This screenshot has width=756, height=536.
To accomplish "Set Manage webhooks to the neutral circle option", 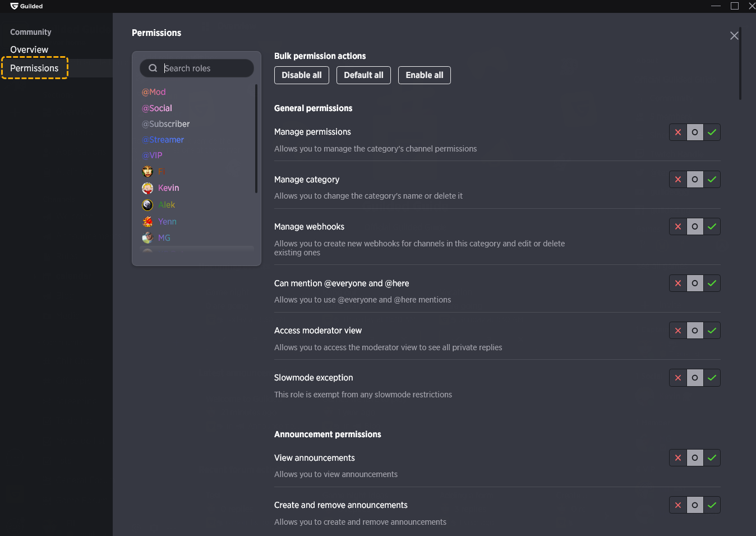I will tap(695, 227).
